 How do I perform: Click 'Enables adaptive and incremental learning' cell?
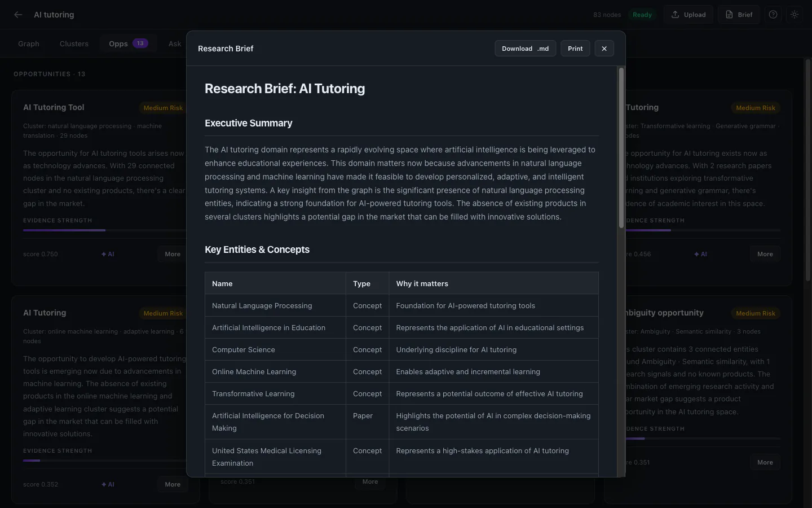pyautogui.click(x=493, y=371)
